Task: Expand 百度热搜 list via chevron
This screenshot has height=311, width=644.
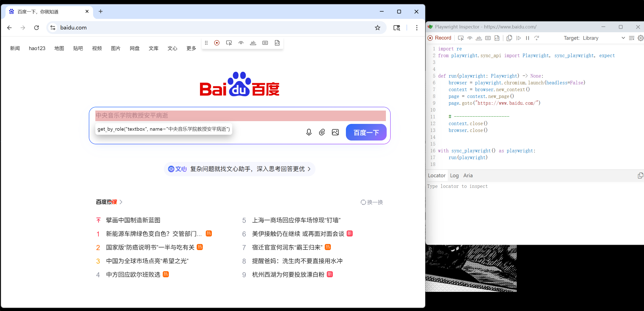Action: [121, 202]
